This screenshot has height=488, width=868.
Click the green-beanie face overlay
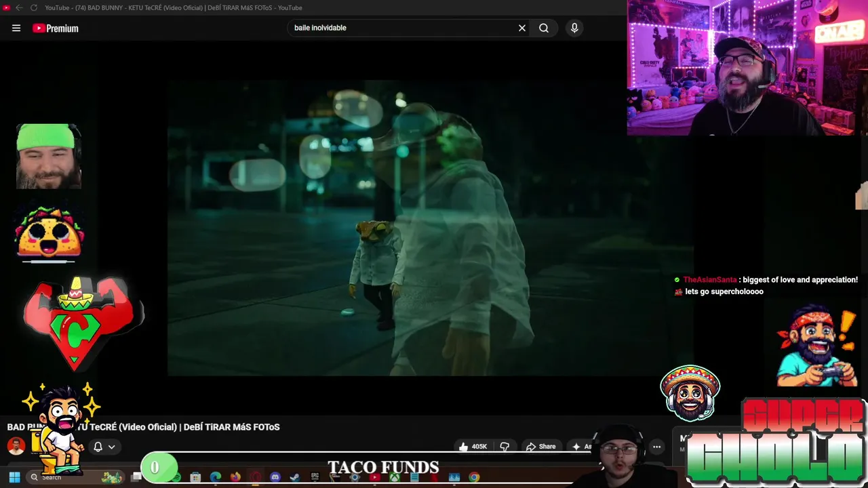(48, 156)
